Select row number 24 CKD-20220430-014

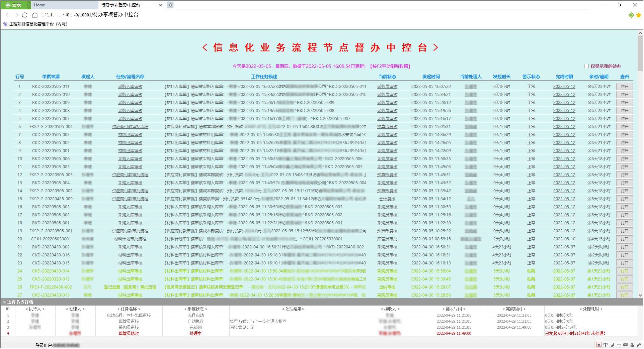coord(323,271)
